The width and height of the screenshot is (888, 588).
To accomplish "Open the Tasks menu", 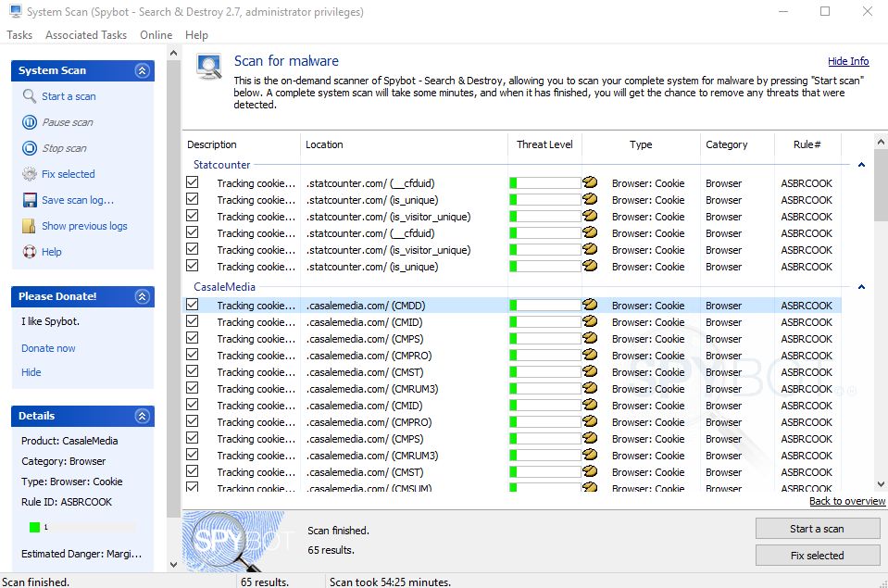I will pyautogui.click(x=19, y=35).
